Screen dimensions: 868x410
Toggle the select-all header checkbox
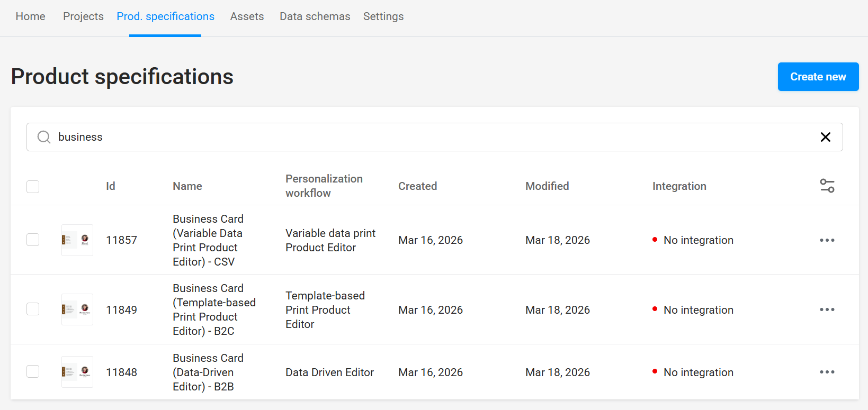point(33,187)
